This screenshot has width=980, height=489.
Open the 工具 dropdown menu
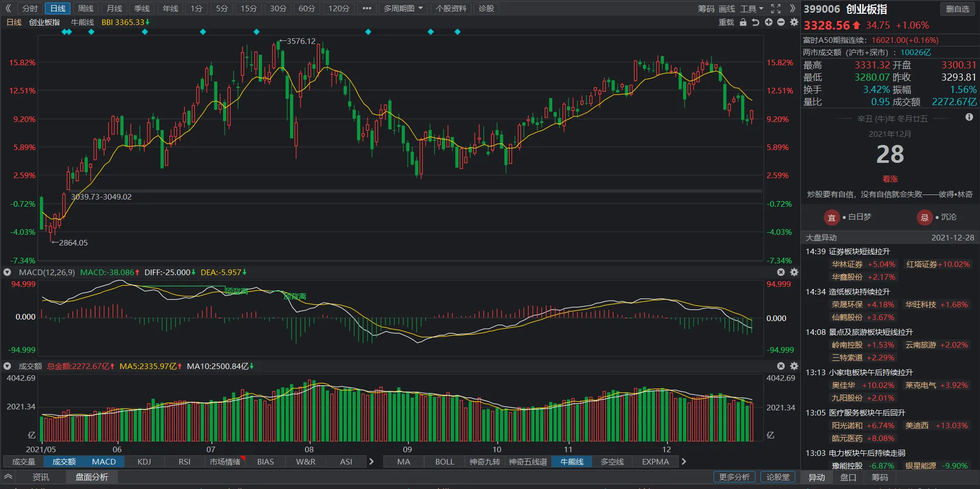[752, 9]
